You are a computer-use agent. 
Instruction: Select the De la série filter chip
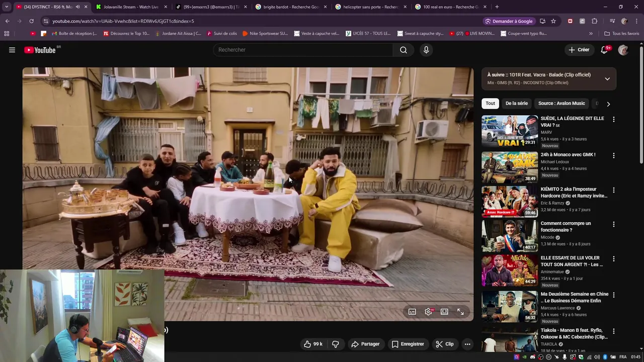click(517, 104)
